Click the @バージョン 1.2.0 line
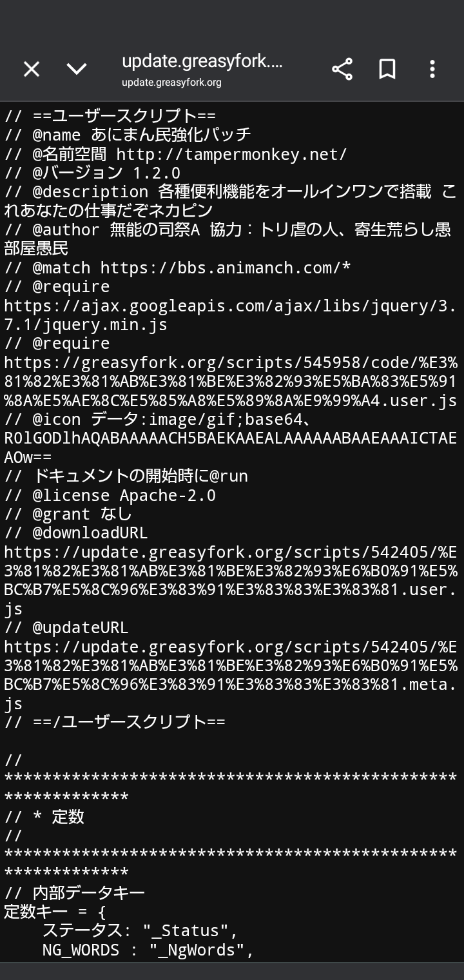This screenshot has width=464, height=980. tap(92, 173)
